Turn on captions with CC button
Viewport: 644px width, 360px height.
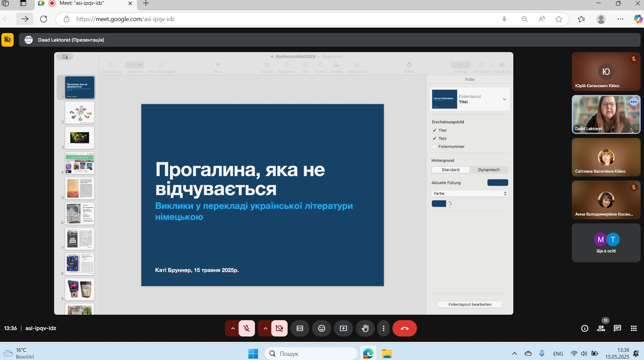pos(300,328)
